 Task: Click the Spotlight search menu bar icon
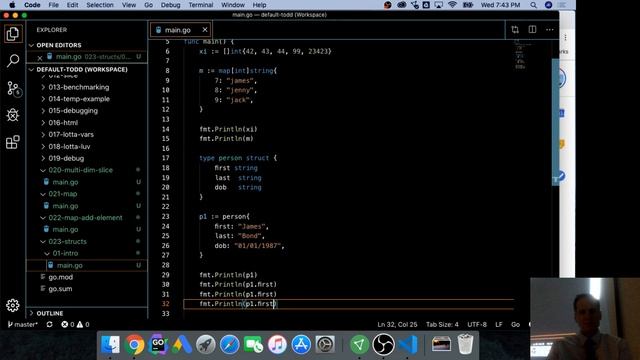[533, 5]
